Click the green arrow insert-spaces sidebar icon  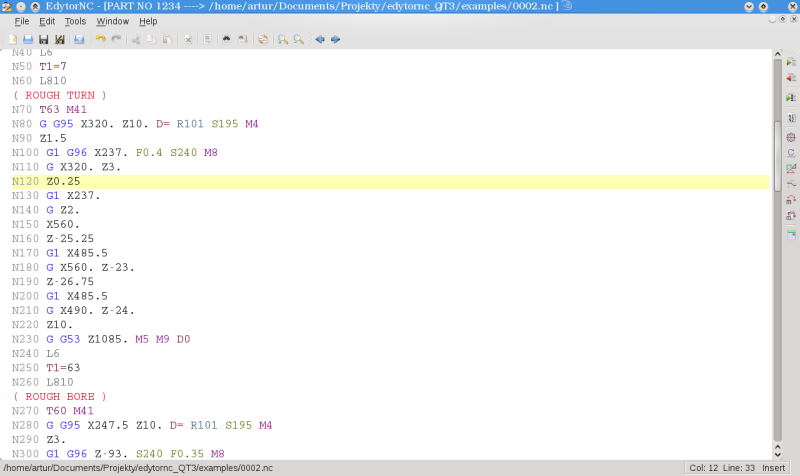click(791, 62)
